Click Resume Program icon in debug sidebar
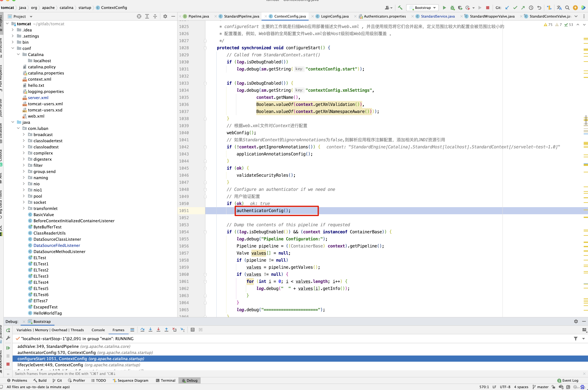 (8, 348)
